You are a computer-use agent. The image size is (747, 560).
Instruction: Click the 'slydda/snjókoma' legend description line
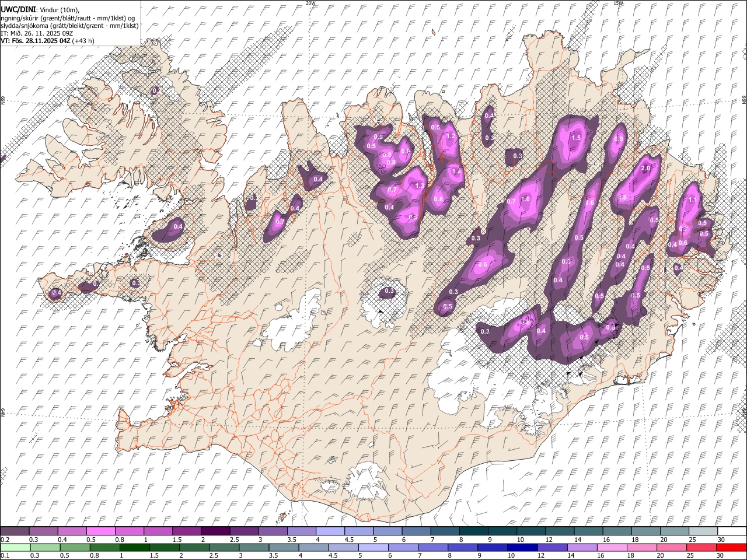[x=69, y=26]
